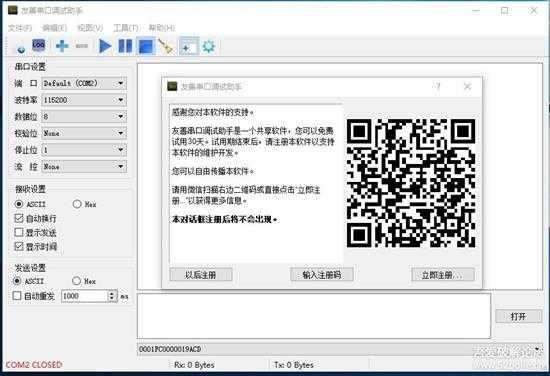Click the send text area above the history dropdown

click(314, 316)
